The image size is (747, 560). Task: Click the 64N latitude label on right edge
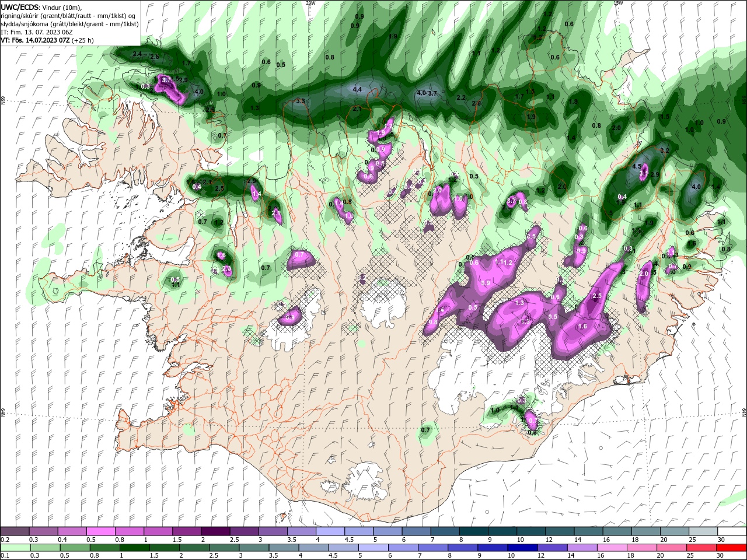744,412
